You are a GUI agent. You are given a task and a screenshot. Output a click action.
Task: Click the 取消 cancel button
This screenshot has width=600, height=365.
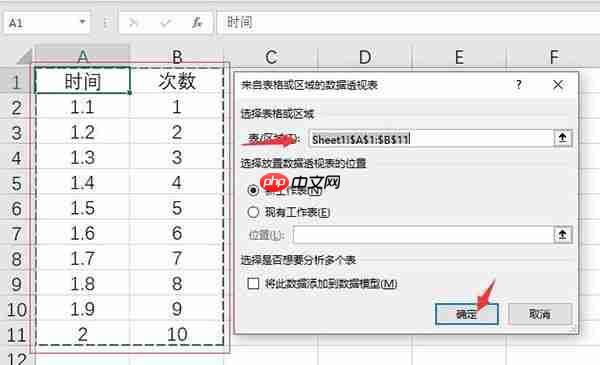pos(540,314)
